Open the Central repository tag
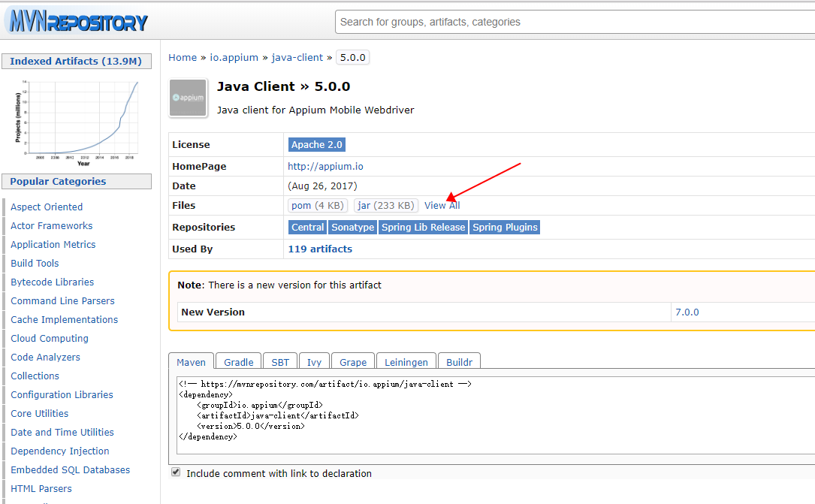This screenshot has height=504, width=815. coord(307,227)
